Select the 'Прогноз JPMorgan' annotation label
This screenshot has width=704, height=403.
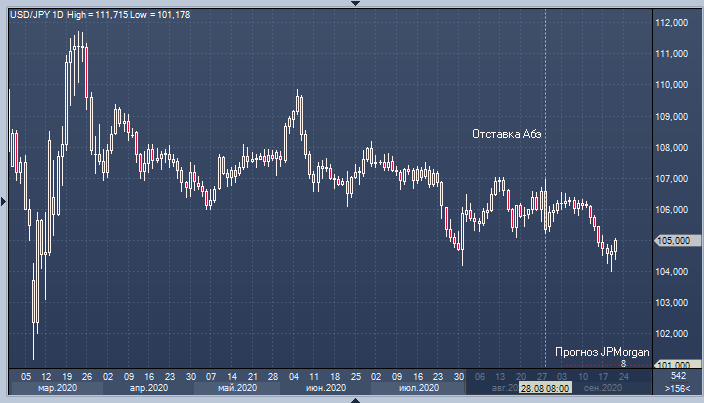602,351
